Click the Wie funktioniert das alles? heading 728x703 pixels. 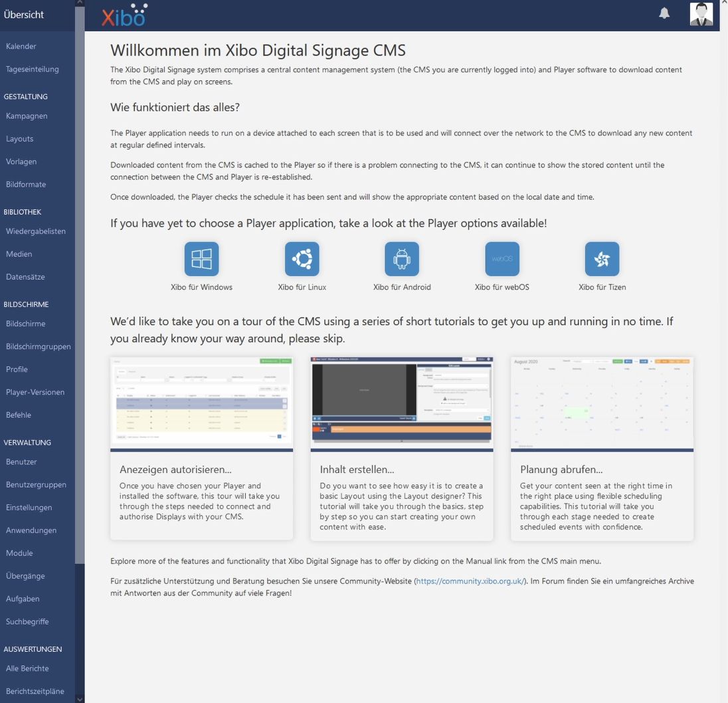click(x=175, y=107)
